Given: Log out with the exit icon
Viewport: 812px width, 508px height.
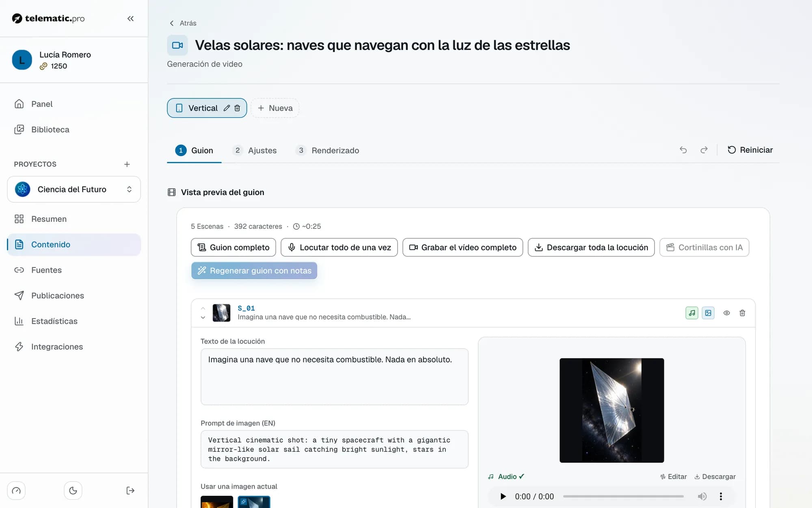Looking at the screenshot, I should coord(130,491).
